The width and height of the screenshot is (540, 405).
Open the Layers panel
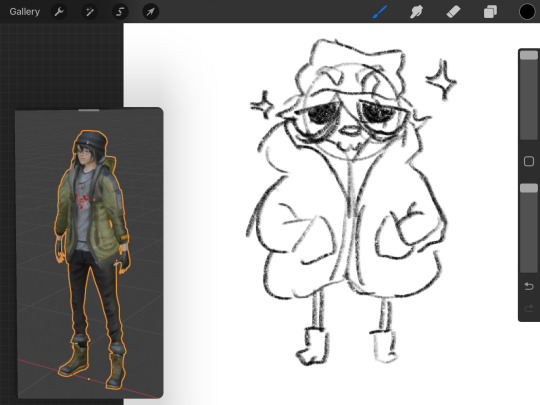pyautogui.click(x=490, y=12)
